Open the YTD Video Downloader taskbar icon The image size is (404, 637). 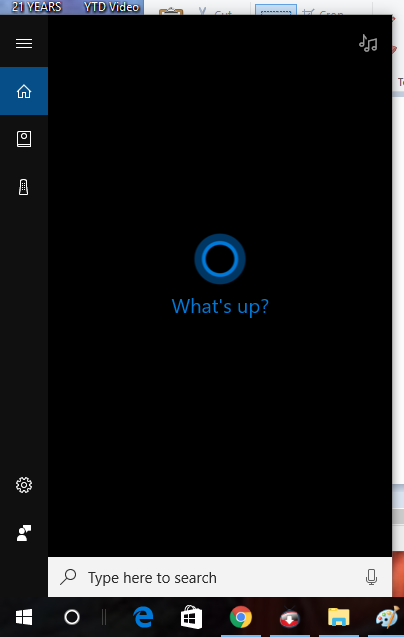click(289, 618)
